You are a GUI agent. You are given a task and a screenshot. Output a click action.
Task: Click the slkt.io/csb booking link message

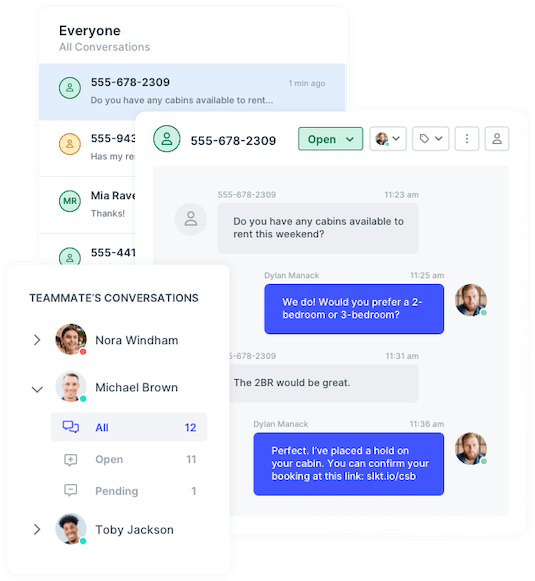(x=349, y=464)
